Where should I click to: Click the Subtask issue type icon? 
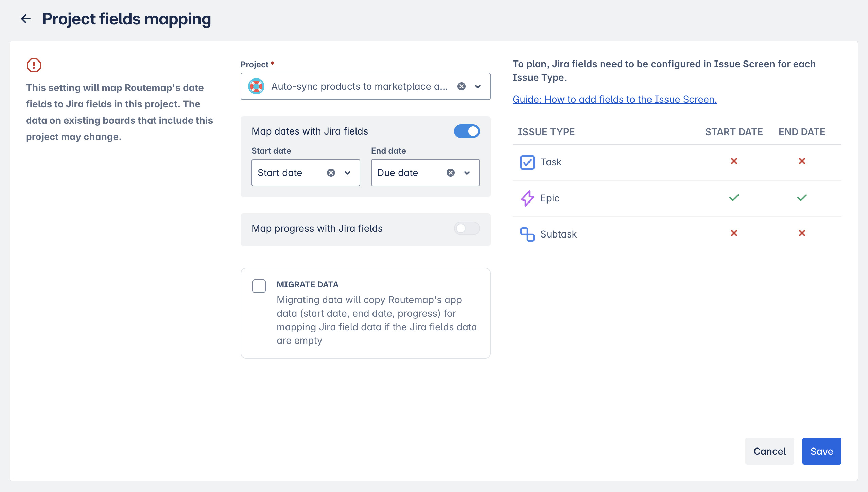(x=527, y=234)
